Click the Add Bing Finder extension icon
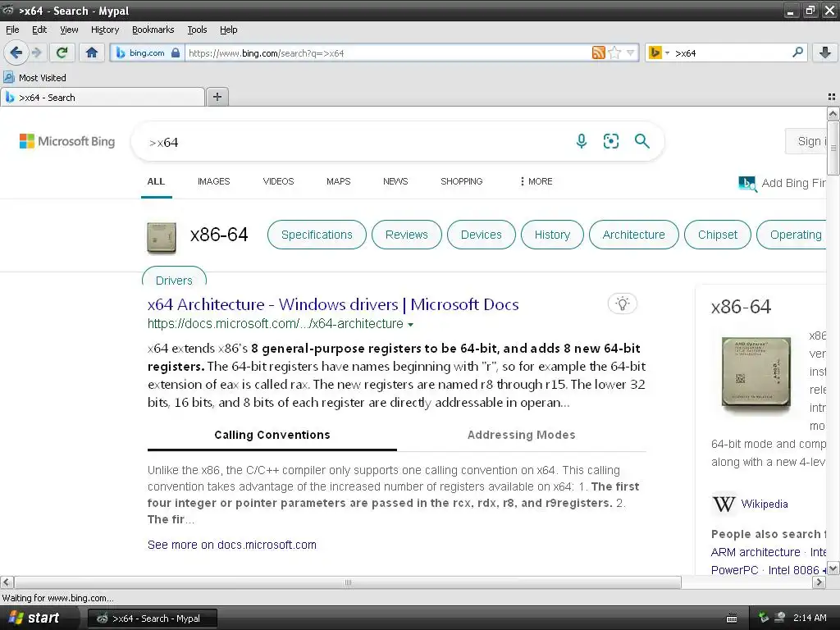This screenshot has width=840, height=630. coord(747,184)
